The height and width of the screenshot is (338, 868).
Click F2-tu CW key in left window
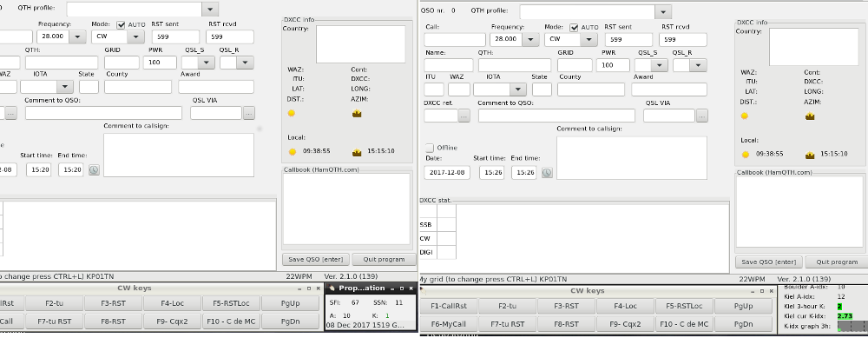pos(55,303)
